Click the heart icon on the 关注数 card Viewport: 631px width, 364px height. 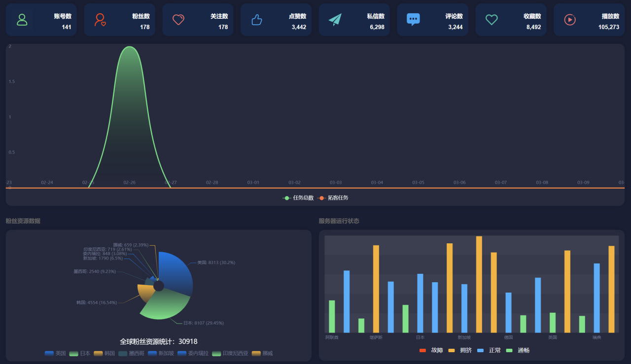coord(178,20)
